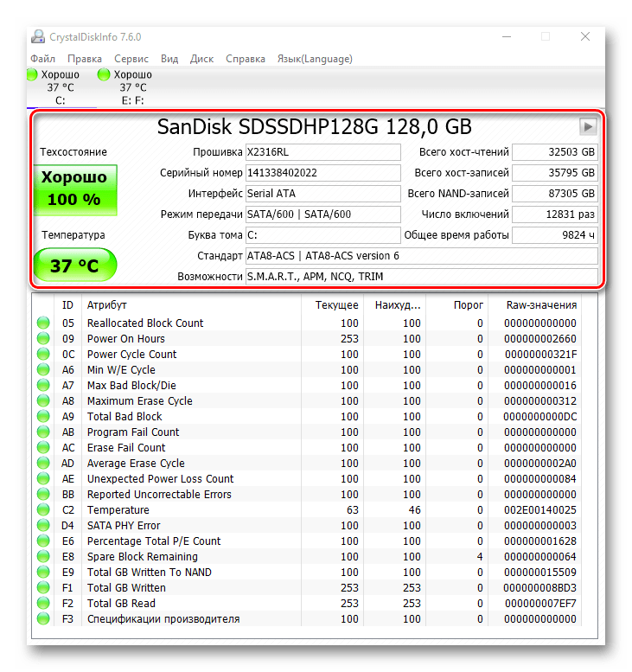Click the Возможности field S.M.A.R.T., APM
The height and width of the screenshot is (672, 632).
[422, 277]
